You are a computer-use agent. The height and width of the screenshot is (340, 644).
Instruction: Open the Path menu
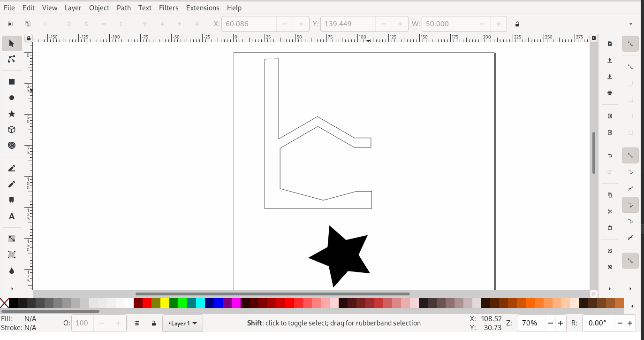pyautogui.click(x=124, y=8)
